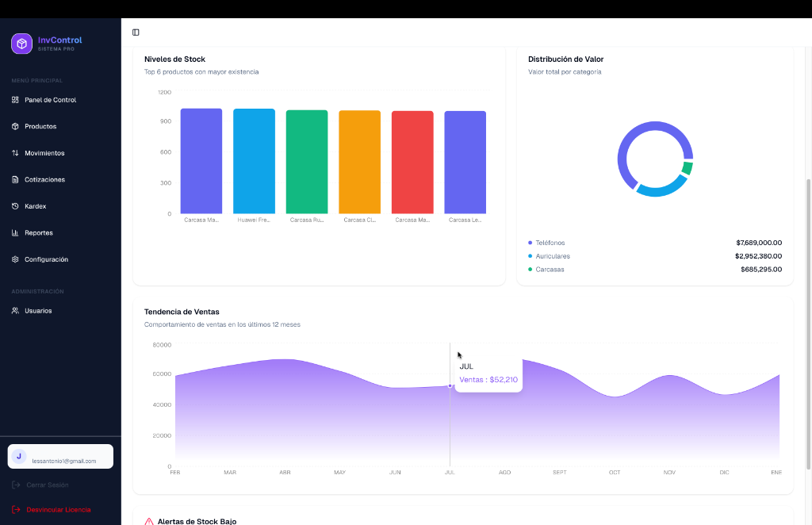The width and height of the screenshot is (812, 525).
Task: Click the Movimientos arrows icon
Action: [15, 153]
